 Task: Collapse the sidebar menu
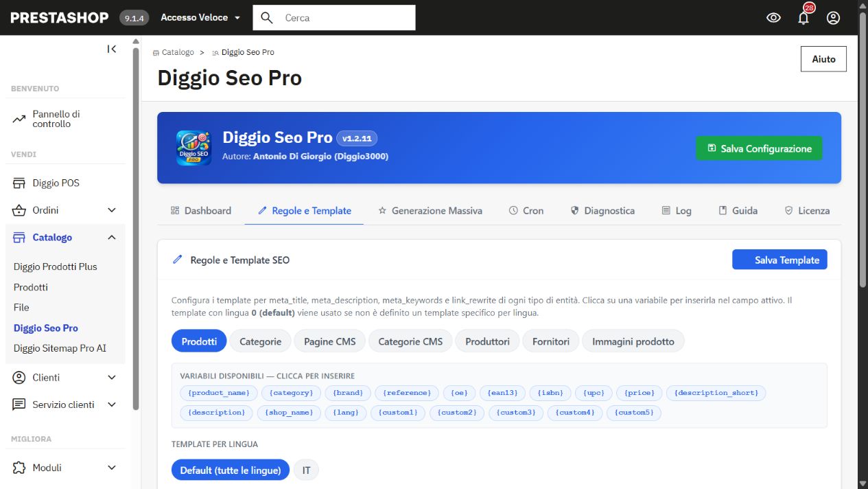point(112,49)
